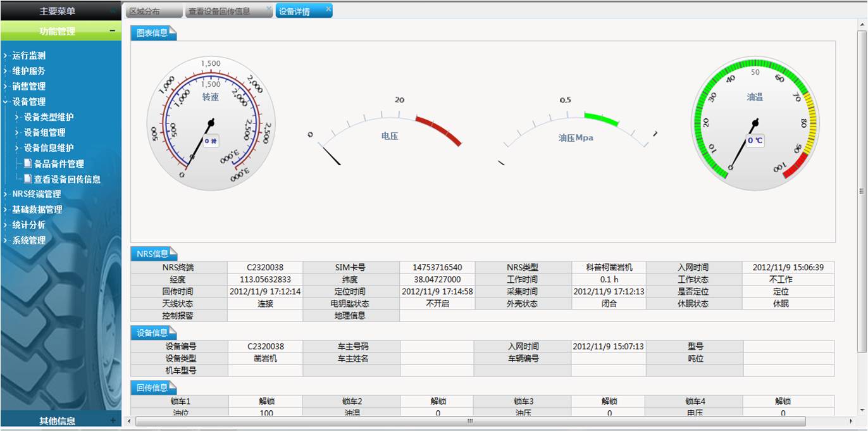This screenshot has height=431, width=868.
Task: Click the horizontal scrollbar at the bottom
Action: click(x=469, y=421)
